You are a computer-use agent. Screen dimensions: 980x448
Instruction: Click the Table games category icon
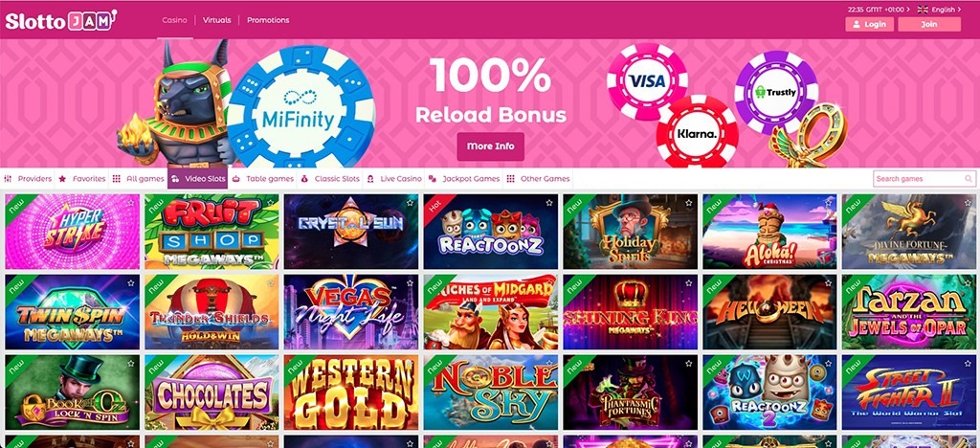click(x=235, y=179)
